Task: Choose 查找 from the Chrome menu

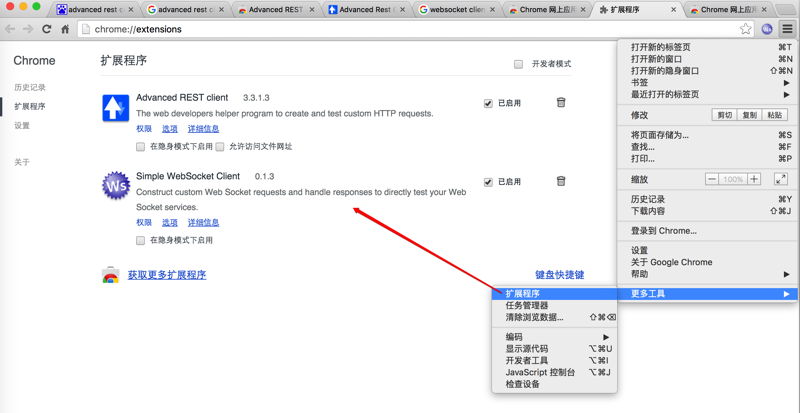Action: (x=707, y=147)
